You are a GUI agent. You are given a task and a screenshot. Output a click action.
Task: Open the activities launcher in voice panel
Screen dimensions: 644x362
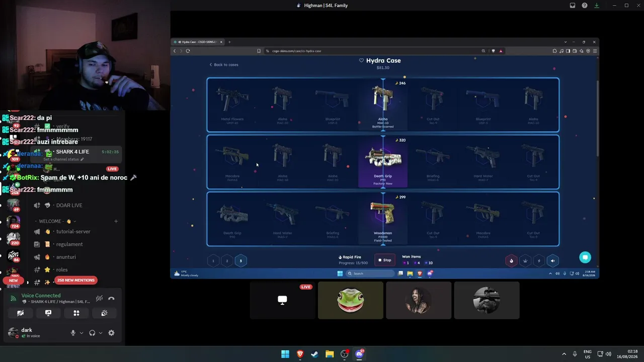pyautogui.click(x=76, y=313)
